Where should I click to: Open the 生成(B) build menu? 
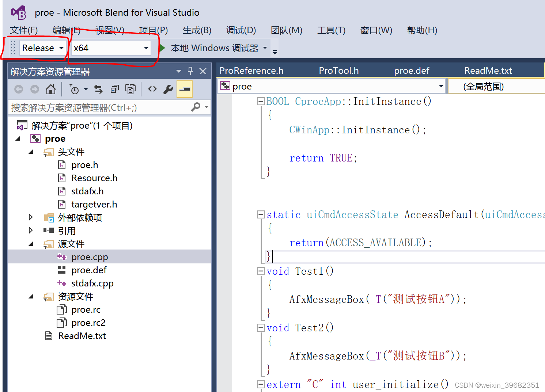click(x=197, y=30)
